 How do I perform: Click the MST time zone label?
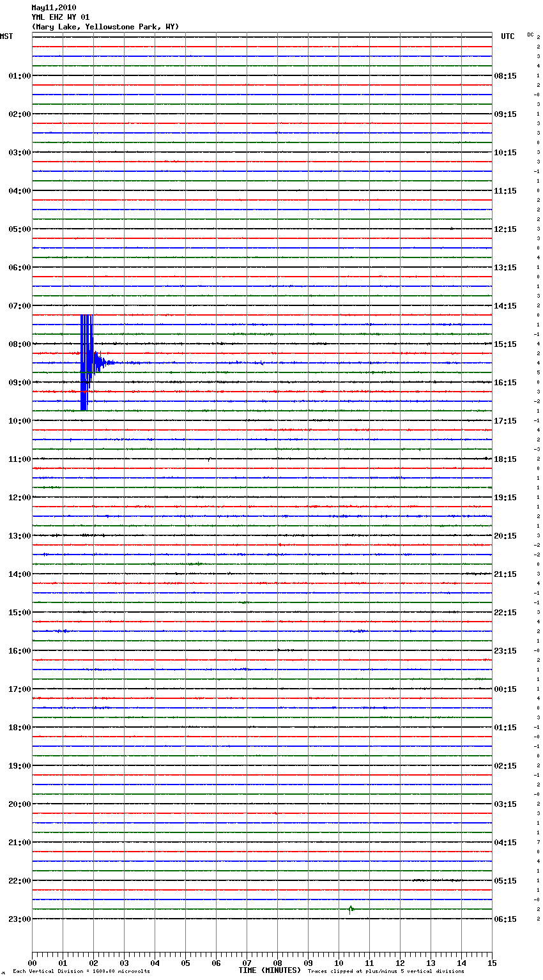coord(6,36)
